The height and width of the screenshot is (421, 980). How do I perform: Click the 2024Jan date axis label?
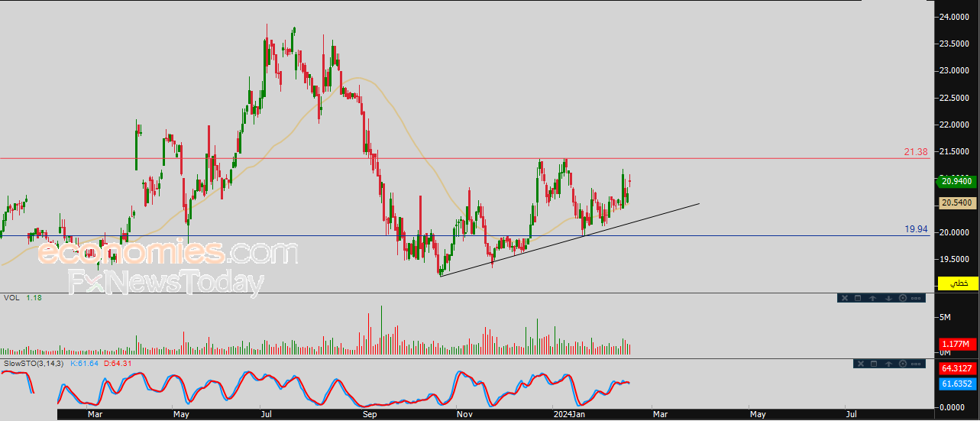click(569, 414)
